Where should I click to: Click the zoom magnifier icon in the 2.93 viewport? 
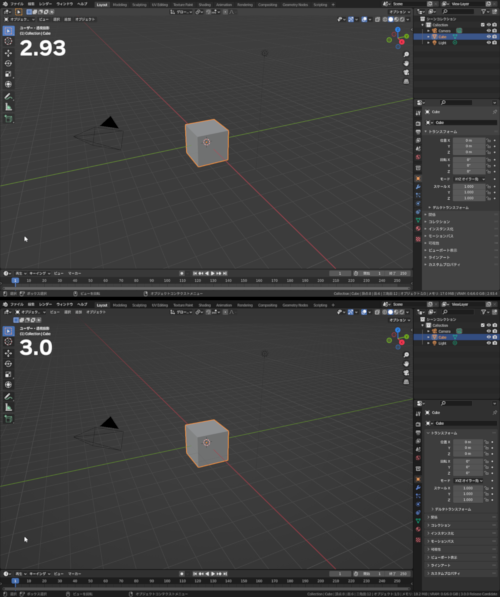[x=406, y=54]
